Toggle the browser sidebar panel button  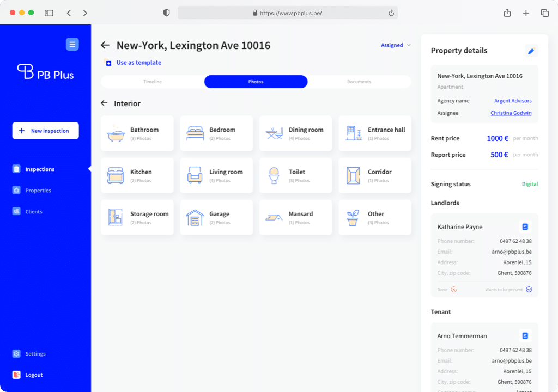point(48,13)
